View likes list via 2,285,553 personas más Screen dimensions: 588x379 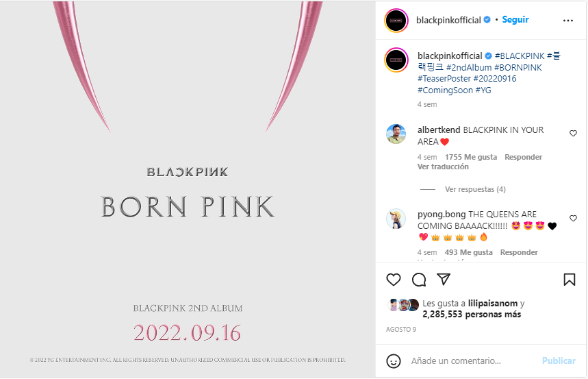click(x=472, y=315)
